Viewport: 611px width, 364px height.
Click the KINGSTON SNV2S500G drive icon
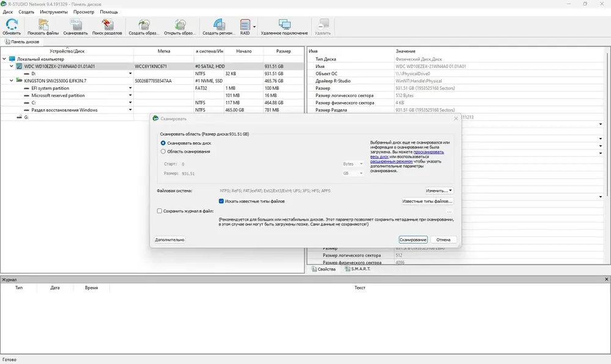pyautogui.click(x=19, y=81)
